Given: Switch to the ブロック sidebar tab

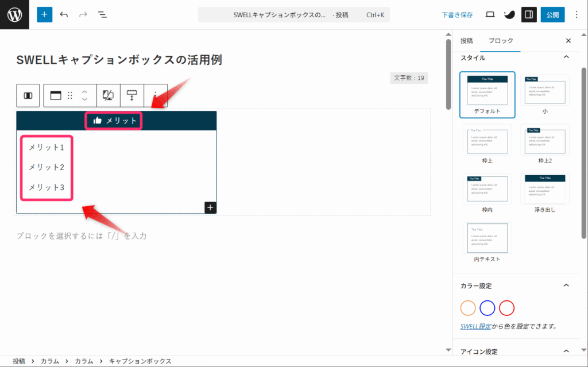Looking at the screenshot, I should point(501,41).
